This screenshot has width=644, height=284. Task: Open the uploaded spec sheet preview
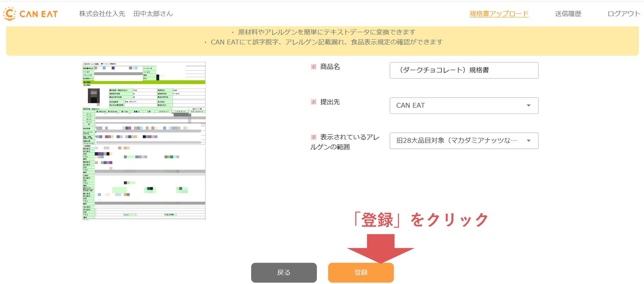(144, 141)
